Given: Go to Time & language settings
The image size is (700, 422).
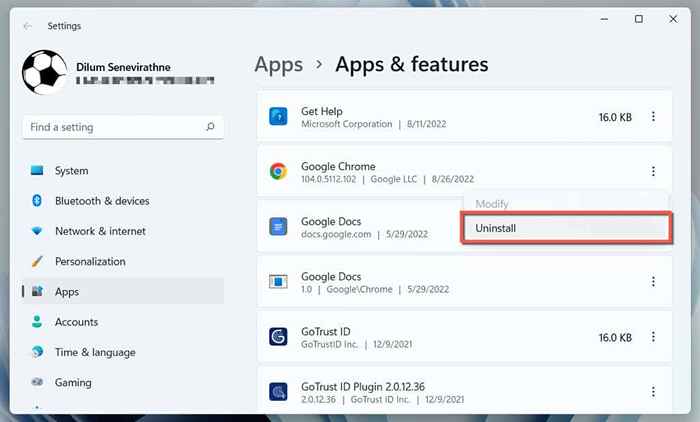Looking at the screenshot, I should (x=123, y=352).
